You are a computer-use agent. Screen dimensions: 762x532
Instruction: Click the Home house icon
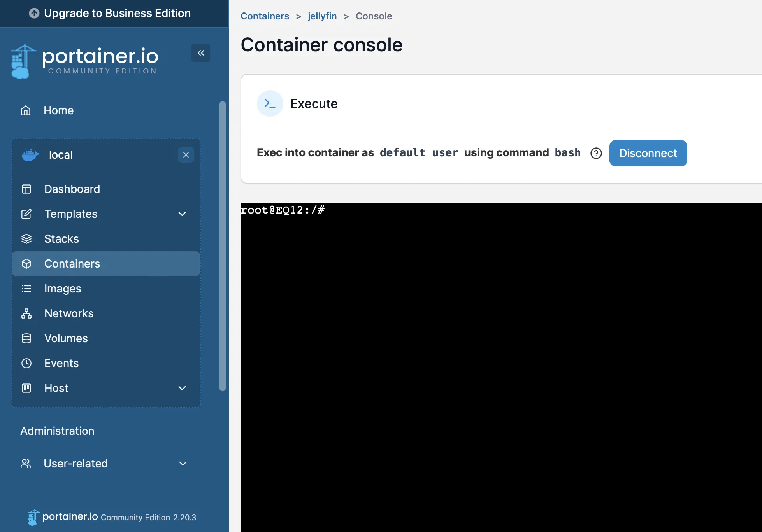[x=26, y=111]
